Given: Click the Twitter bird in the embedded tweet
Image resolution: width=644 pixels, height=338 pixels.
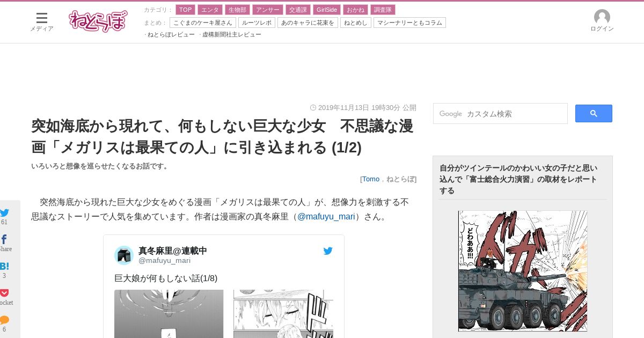Looking at the screenshot, I should [328, 251].
